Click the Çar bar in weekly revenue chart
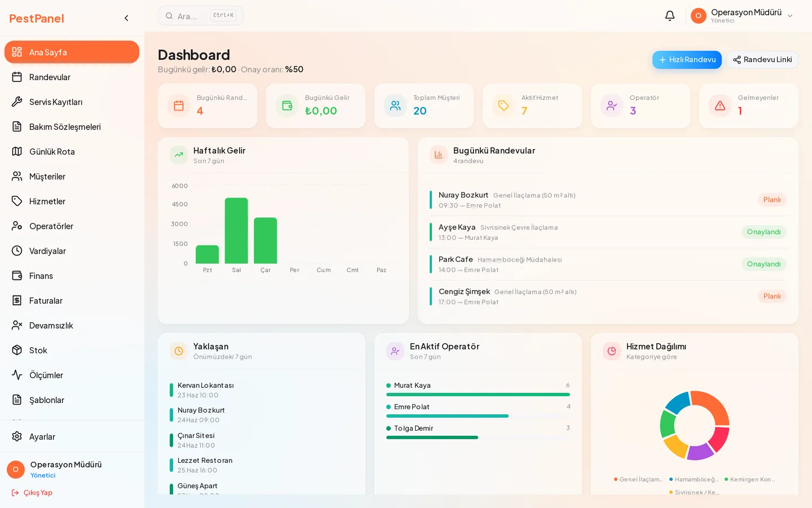 click(266, 240)
